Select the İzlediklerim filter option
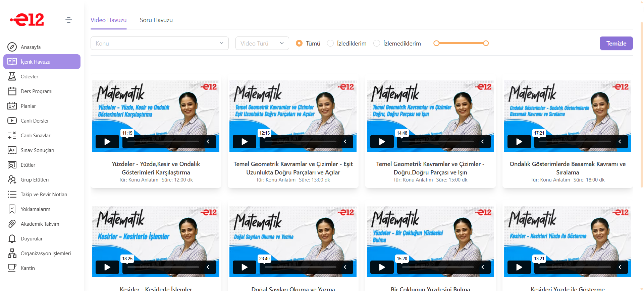Image resolution: width=644 pixels, height=291 pixels. coord(330,43)
